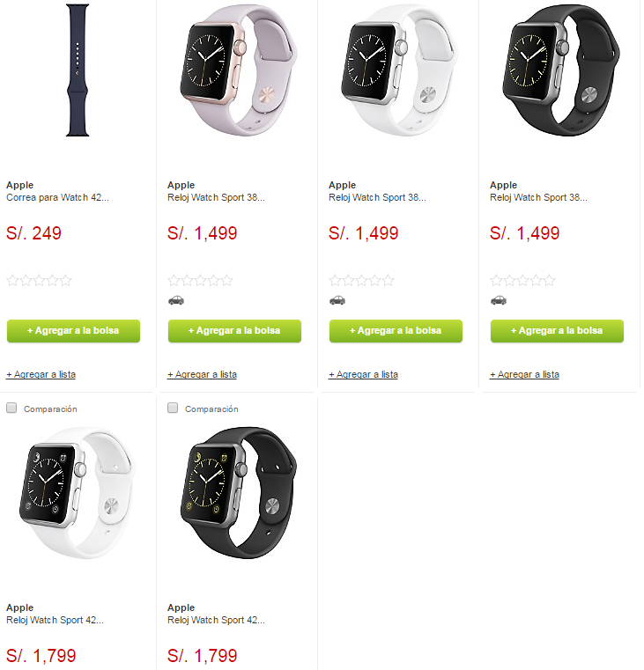Click Agregar a lista under watch strap
644x670 pixels.
41,374
